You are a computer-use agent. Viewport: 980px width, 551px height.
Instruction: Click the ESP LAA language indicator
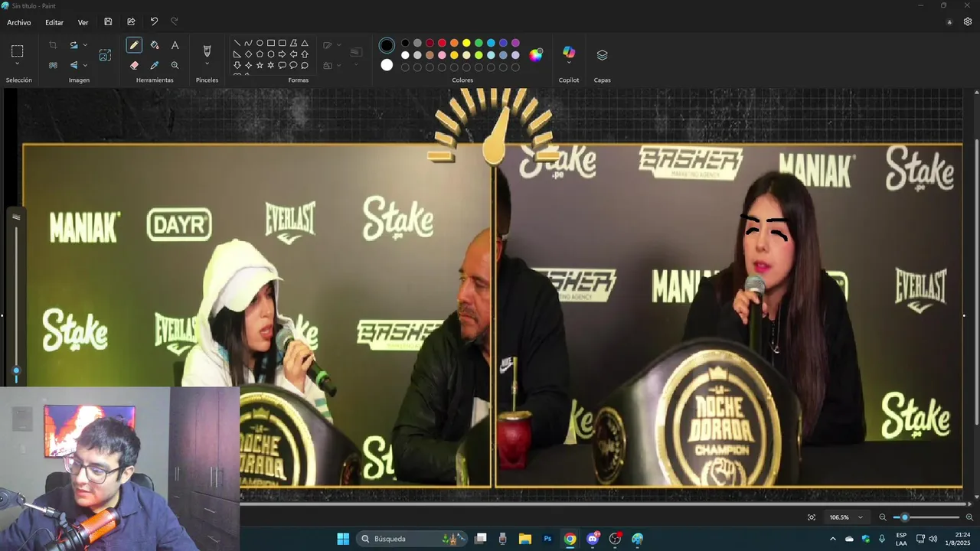[x=901, y=539]
